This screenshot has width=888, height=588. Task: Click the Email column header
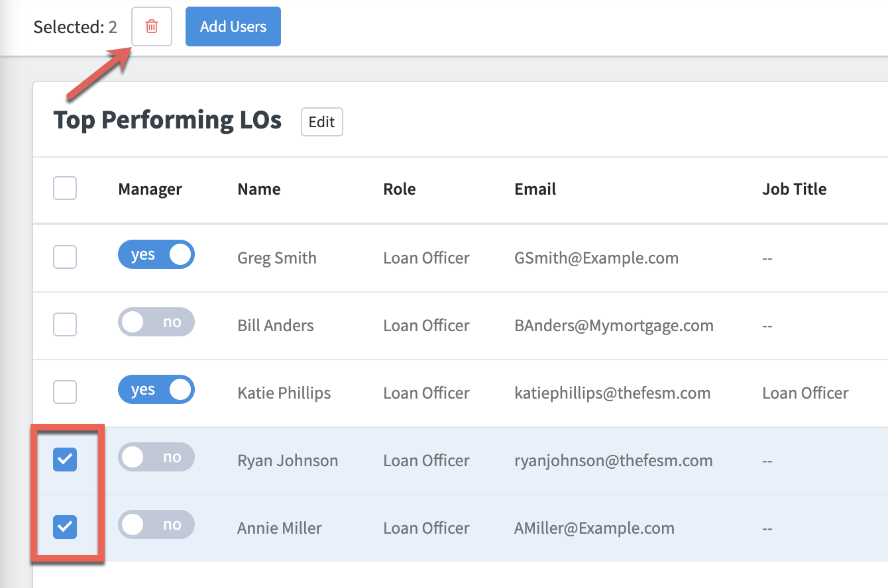coord(535,189)
